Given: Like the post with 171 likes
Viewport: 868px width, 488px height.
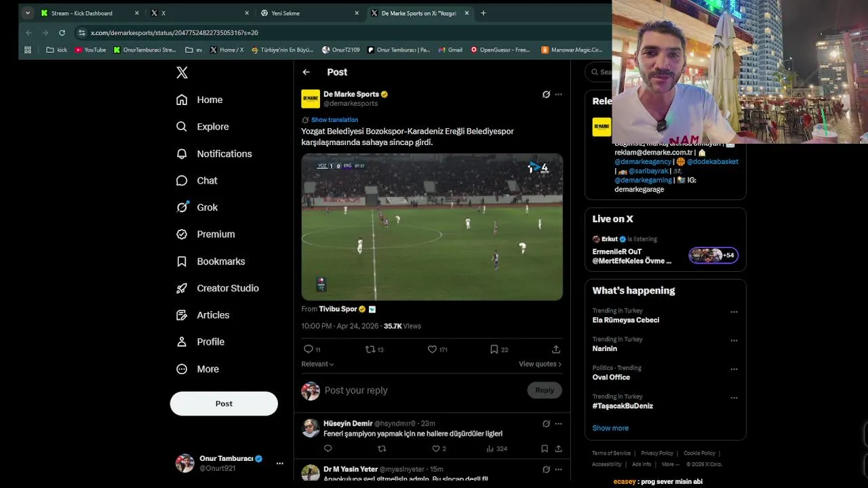Looking at the screenshot, I should tap(432, 349).
